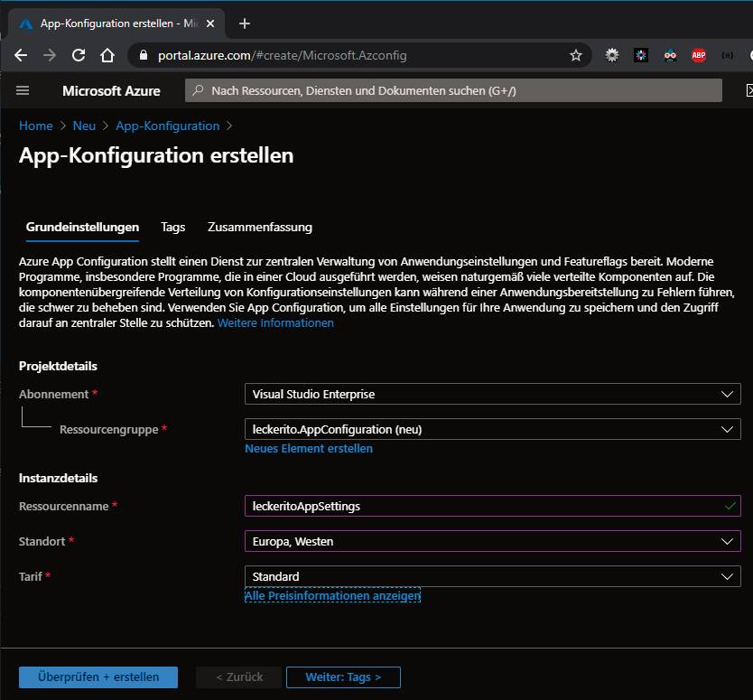Viewport: 753px width, 700px height.
Task: Click the Projektdetails section heading
Action: (x=58, y=366)
